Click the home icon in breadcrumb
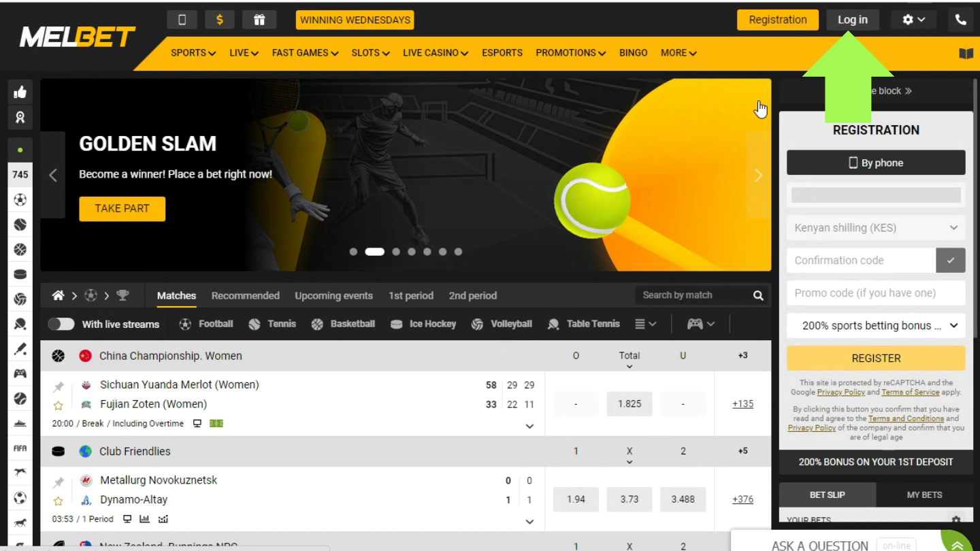The image size is (980, 551). 59,295
